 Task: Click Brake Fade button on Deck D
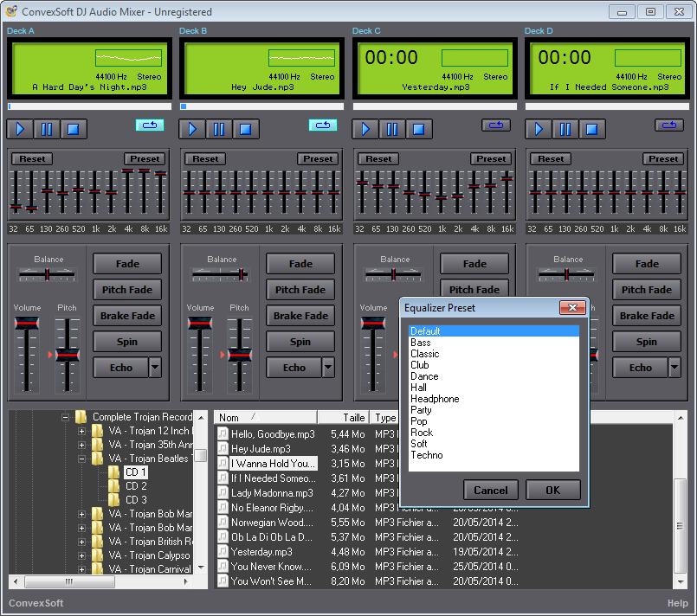tap(647, 316)
